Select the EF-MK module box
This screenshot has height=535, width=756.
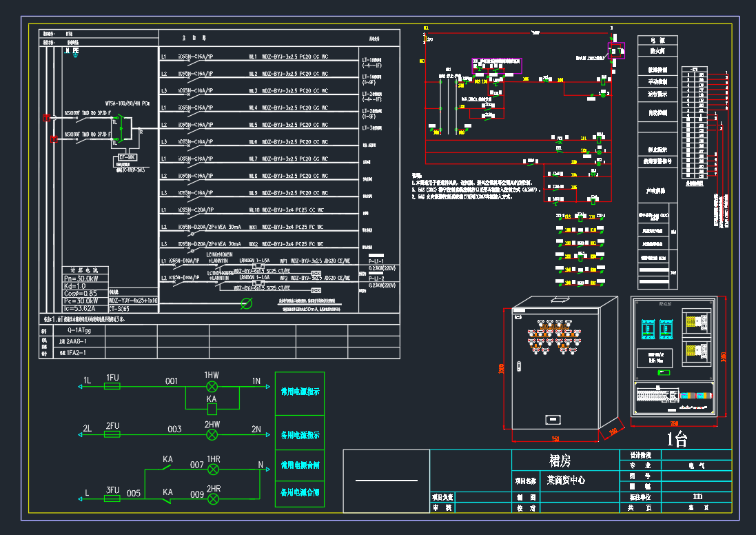tap(127, 157)
